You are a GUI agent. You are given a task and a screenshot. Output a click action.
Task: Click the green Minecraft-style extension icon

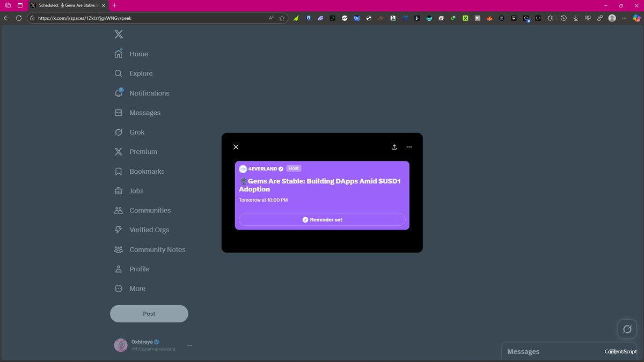pos(465,18)
